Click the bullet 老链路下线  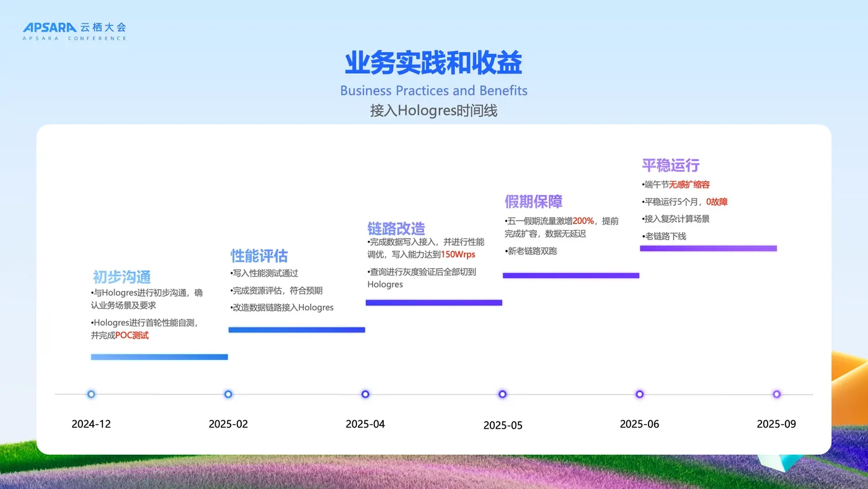[x=664, y=236]
